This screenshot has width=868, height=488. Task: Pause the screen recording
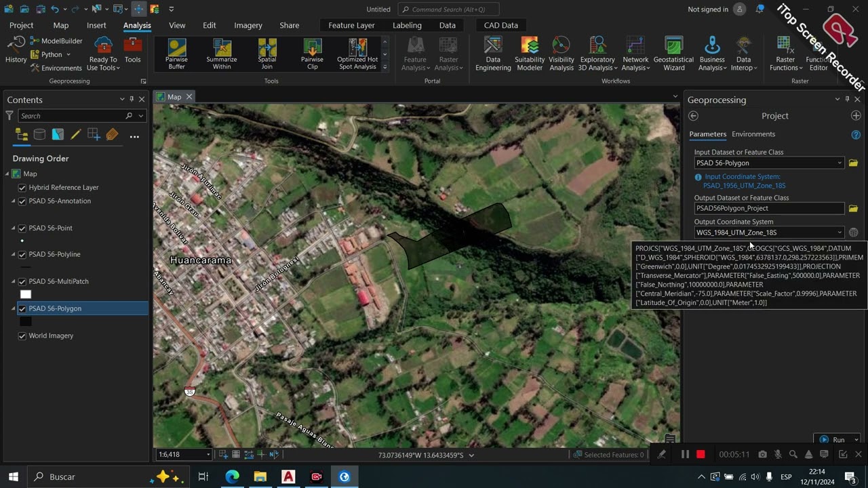[x=685, y=455]
